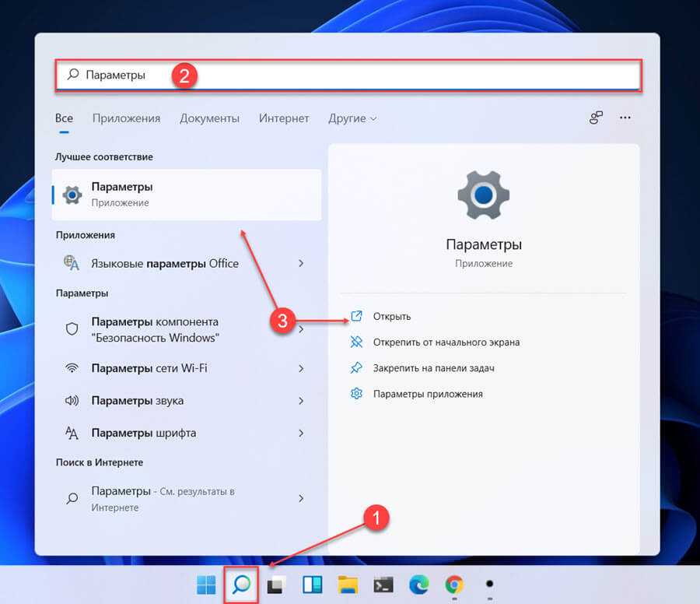Click Открыть to open Settings
Screen dimensions: 700x604
tap(392, 316)
